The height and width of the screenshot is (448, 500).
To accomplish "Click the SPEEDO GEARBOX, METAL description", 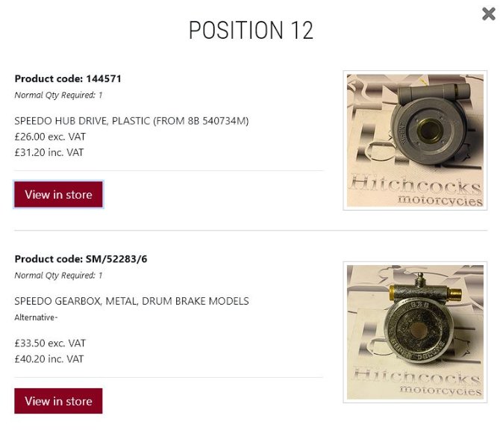I will click(131, 302).
